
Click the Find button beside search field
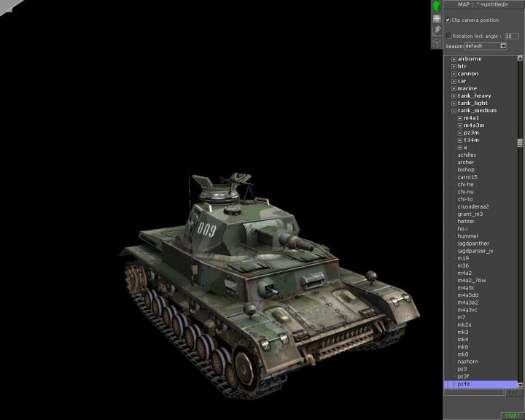512,392
